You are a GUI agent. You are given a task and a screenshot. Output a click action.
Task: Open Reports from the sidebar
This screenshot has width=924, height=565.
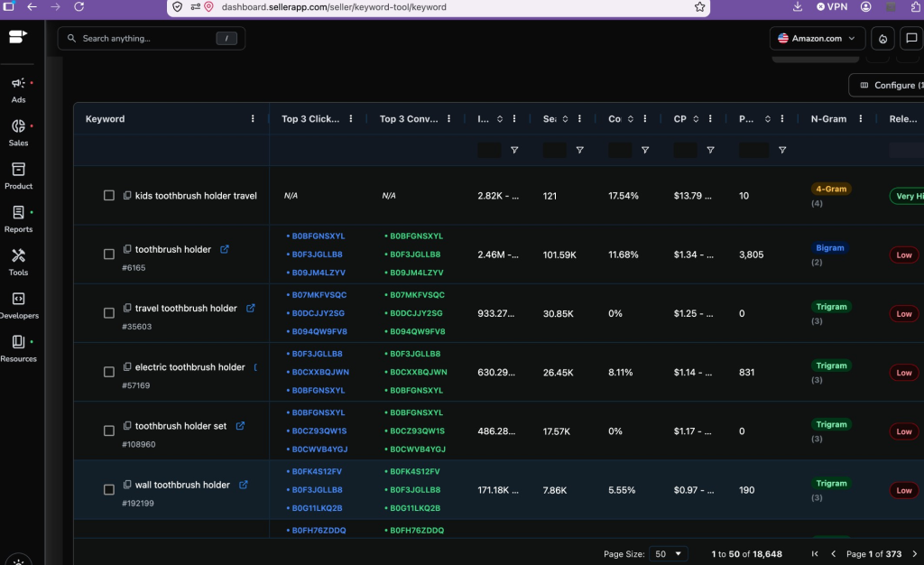tap(18, 219)
